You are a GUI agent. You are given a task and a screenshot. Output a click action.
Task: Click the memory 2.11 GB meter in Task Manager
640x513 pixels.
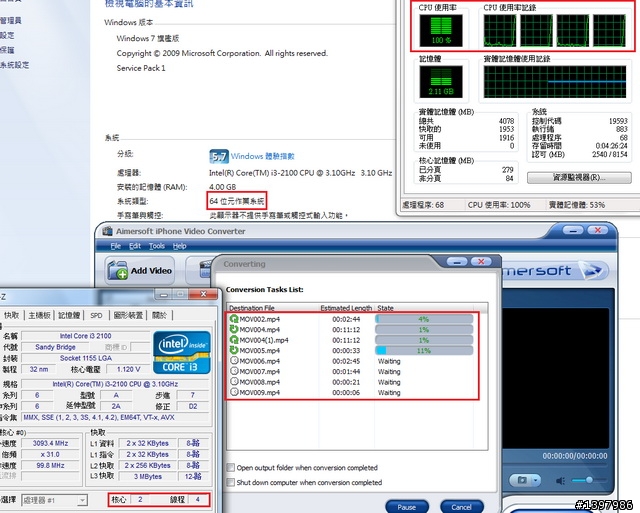coord(441,81)
